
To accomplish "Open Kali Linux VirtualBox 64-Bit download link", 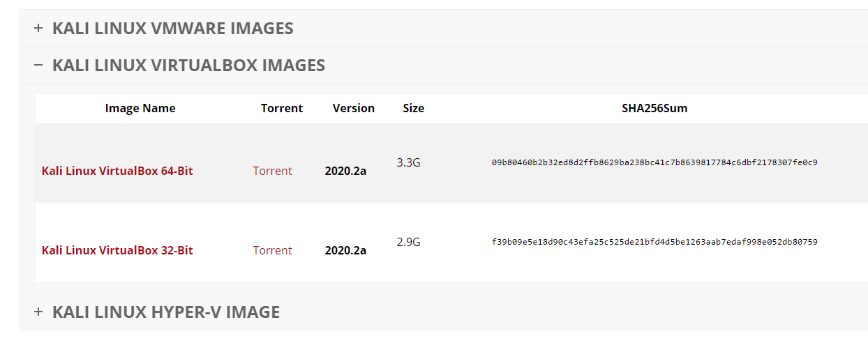I will [x=117, y=171].
